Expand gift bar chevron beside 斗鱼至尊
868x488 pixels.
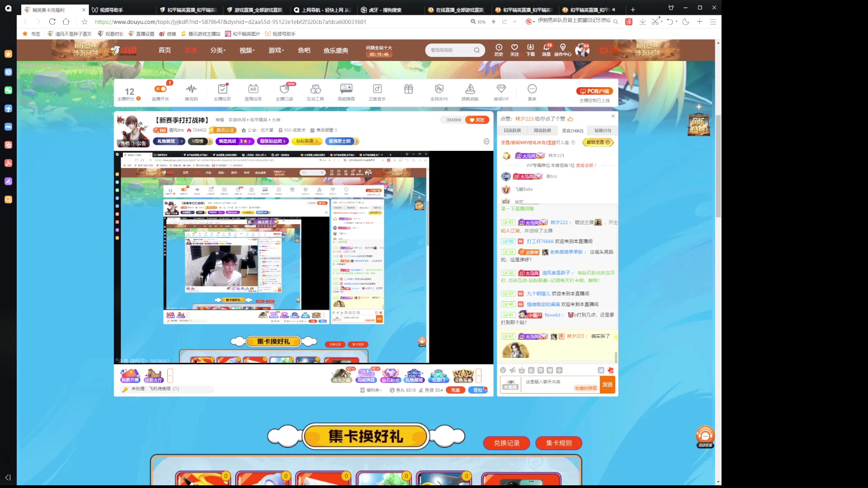coord(478,375)
